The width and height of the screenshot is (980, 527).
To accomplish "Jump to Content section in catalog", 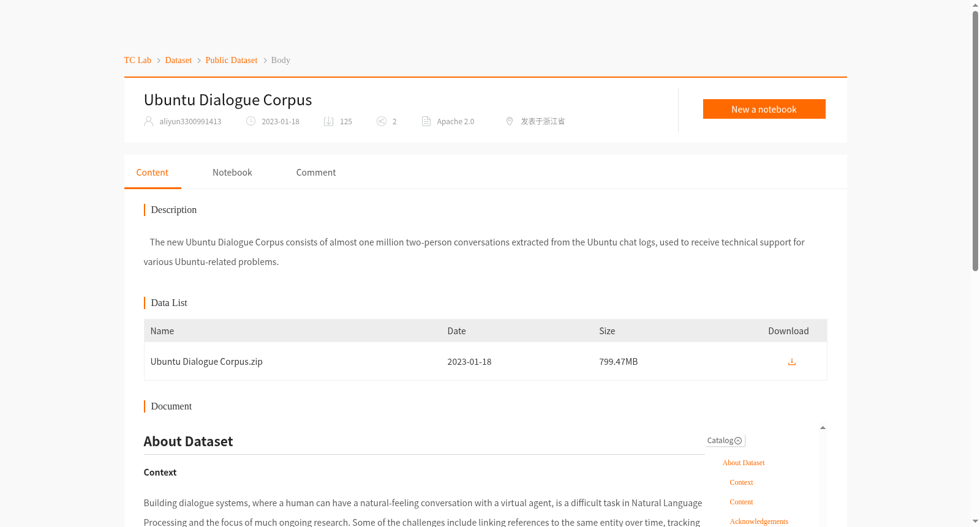I will [x=741, y=502].
